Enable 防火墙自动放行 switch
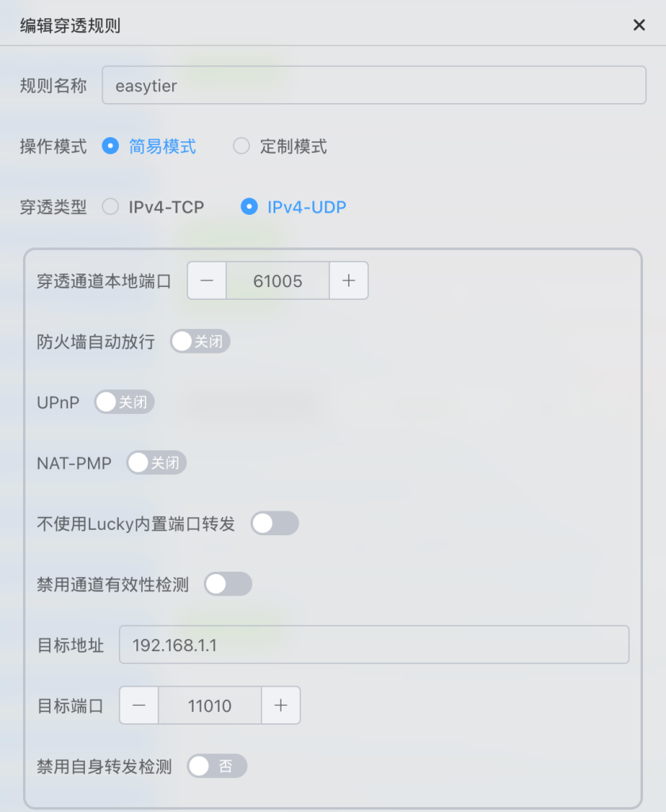Image resolution: width=666 pixels, height=812 pixels. point(200,342)
